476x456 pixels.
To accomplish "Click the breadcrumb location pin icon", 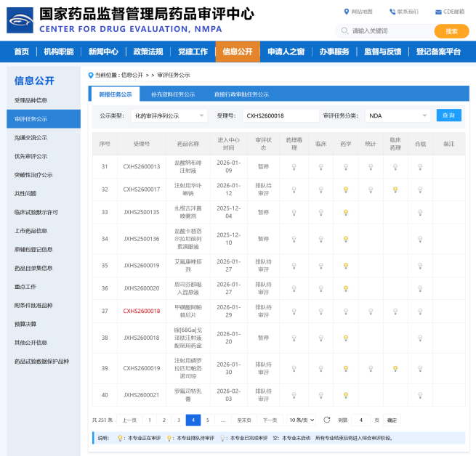I will pos(90,76).
